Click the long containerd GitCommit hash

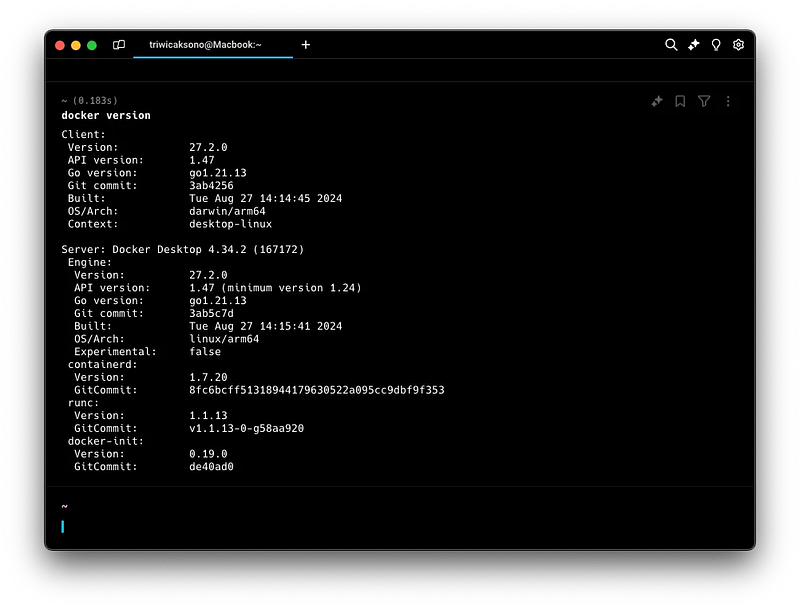coord(317,390)
